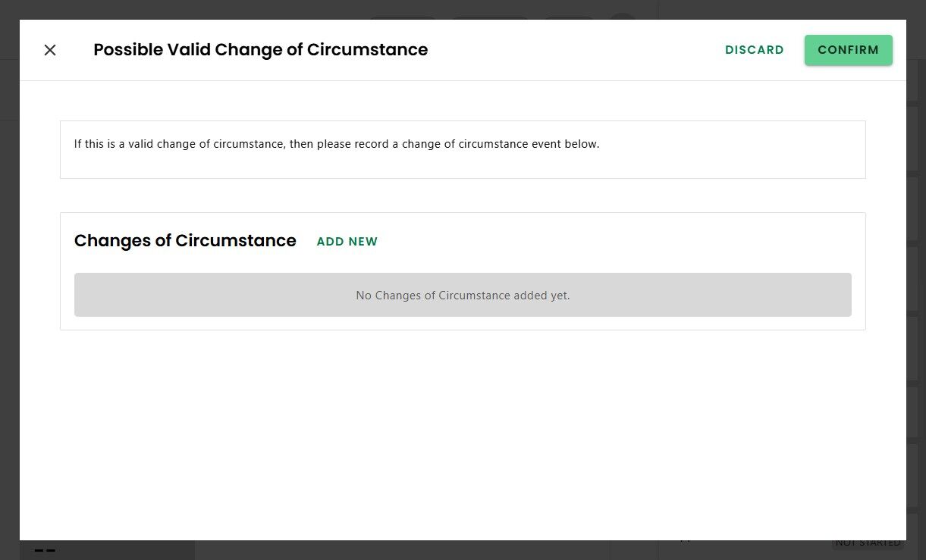Click the dimmed double-dash placeholder at bottom left
926x560 pixels.
(46, 551)
